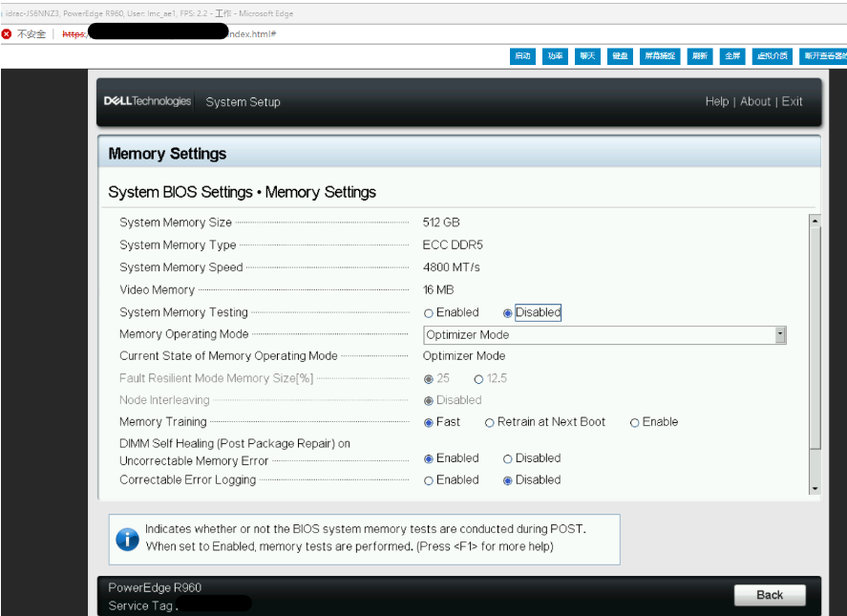Refresh the console with 刷新

tap(698, 56)
